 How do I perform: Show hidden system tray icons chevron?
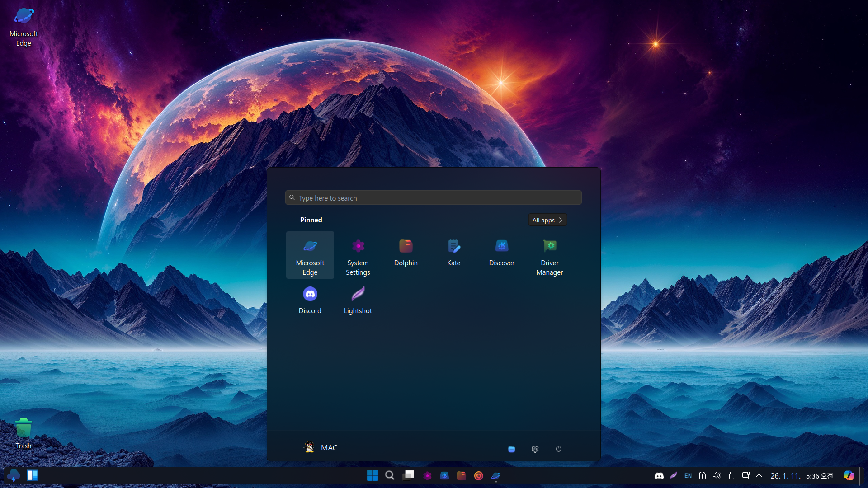point(759,475)
